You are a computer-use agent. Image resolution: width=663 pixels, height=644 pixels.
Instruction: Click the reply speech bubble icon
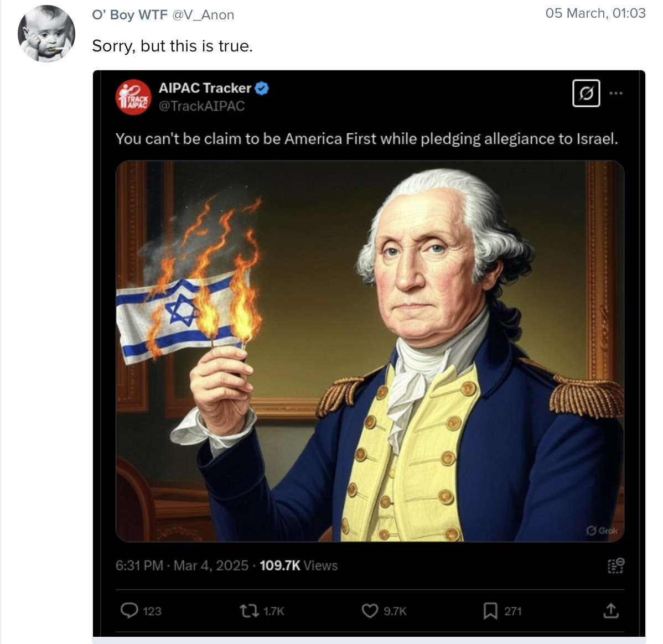[x=130, y=611]
